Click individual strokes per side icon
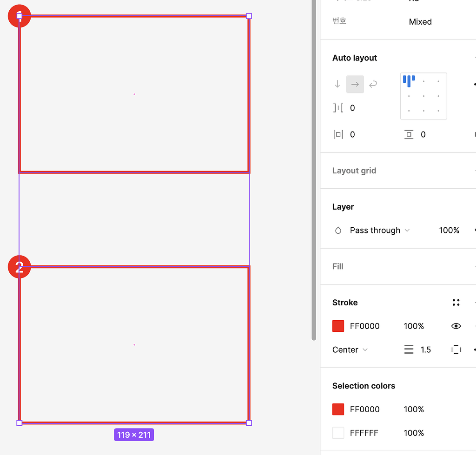476x455 pixels. (456, 349)
